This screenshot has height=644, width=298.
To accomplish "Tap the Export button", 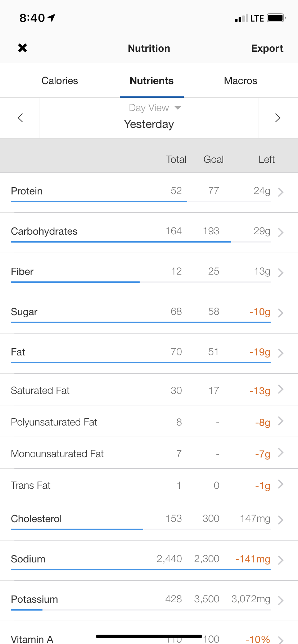I will (x=267, y=49).
